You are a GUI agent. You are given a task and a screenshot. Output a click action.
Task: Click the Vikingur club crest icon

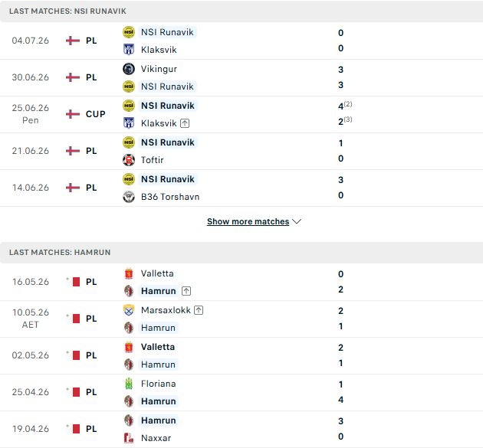pos(129,69)
